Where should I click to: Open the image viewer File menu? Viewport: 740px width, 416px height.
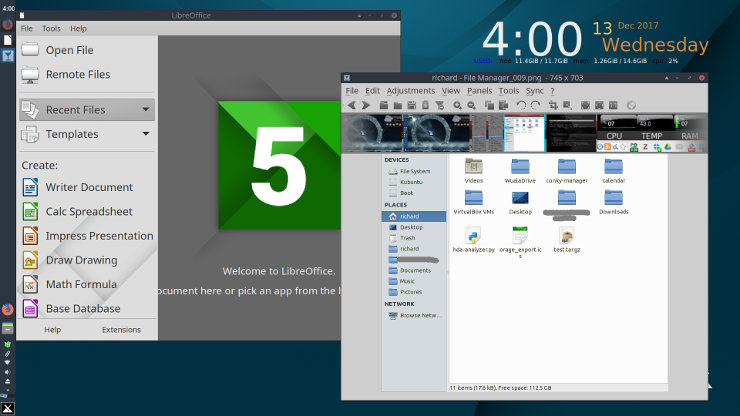coord(352,91)
